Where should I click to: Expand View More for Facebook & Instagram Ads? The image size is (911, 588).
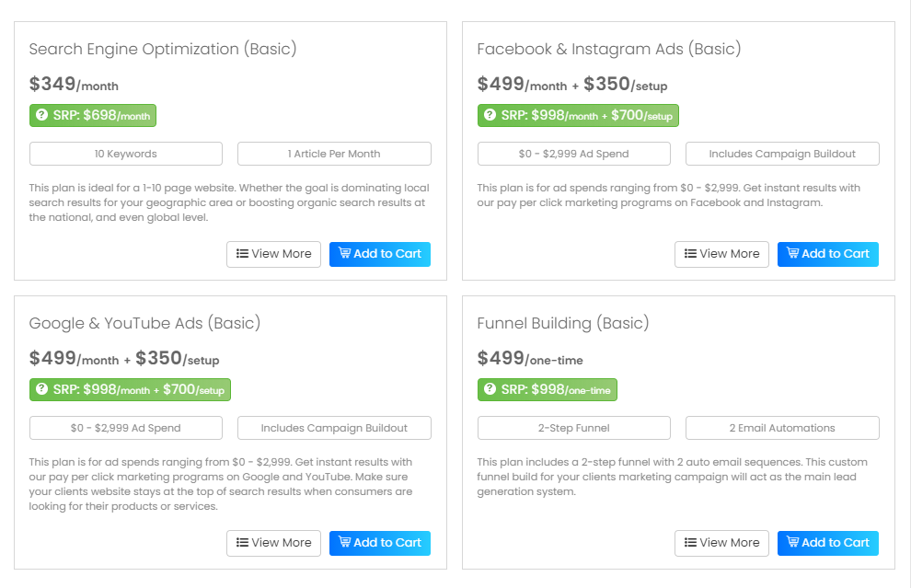coord(721,254)
